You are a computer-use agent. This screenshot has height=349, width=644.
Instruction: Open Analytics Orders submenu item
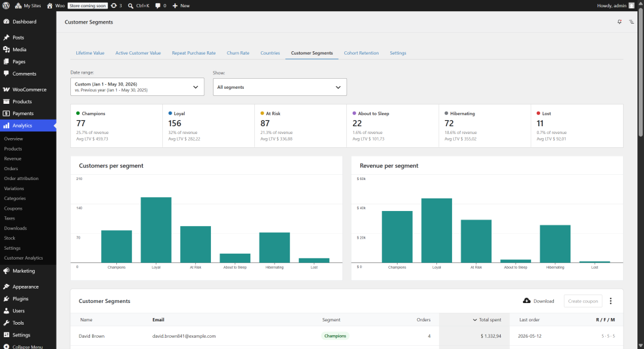point(11,169)
